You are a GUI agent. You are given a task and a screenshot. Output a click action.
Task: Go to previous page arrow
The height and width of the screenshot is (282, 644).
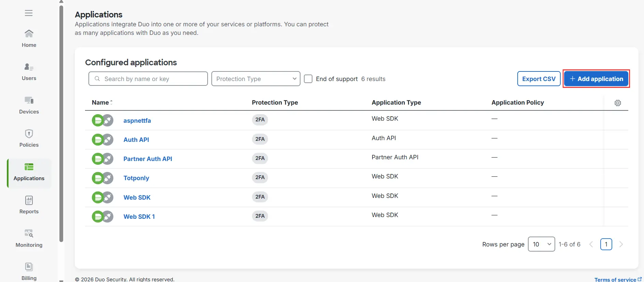coord(591,244)
